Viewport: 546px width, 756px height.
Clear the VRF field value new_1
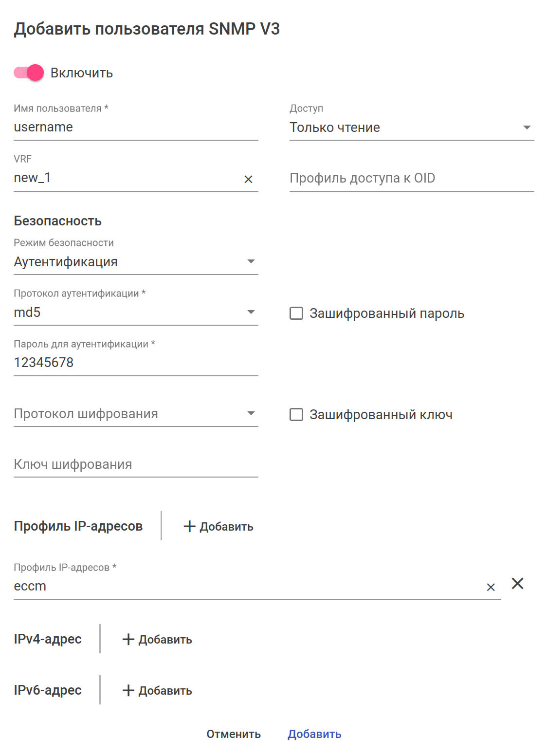pos(248,179)
